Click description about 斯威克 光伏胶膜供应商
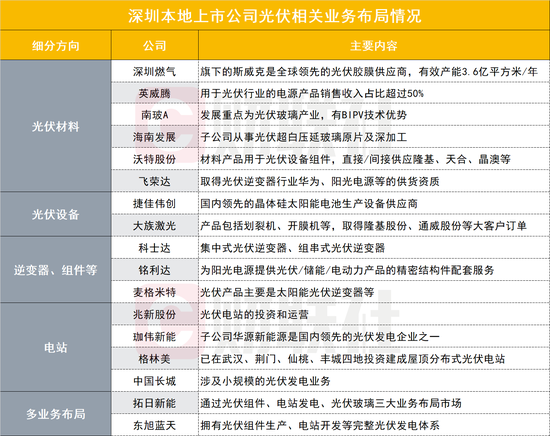 (x=369, y=72)
